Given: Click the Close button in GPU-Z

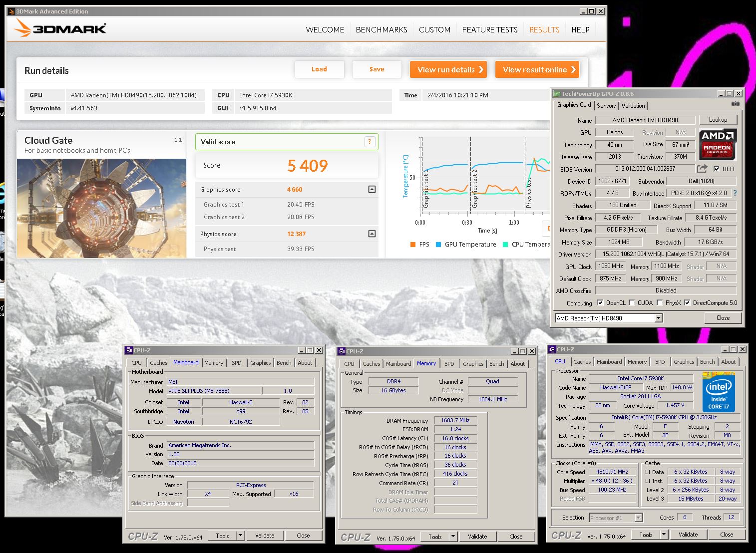Looking at the screenshot, I should (x=723, y=318).
